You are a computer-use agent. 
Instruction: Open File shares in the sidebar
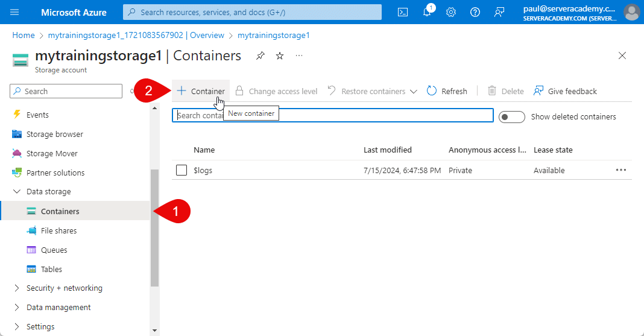(58, 230)
